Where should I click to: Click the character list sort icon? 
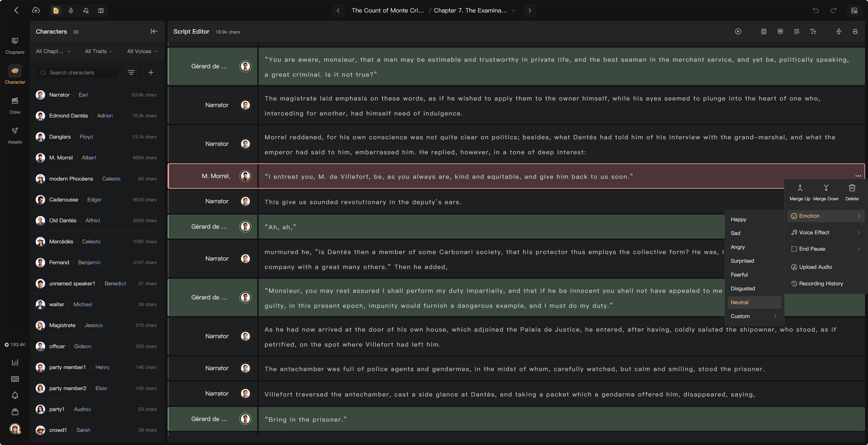[x=131, y=73]
